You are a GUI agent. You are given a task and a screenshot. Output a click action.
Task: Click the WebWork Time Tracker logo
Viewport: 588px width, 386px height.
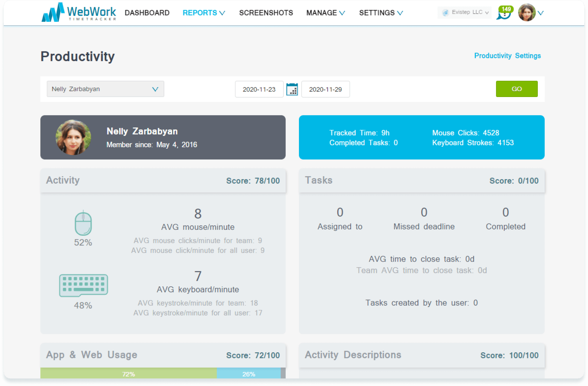pos(79,12)
